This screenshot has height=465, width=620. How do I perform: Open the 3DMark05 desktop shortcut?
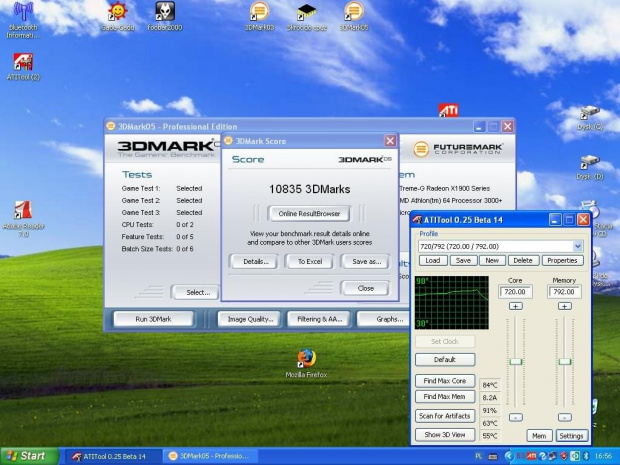pyautogui.click(x=354, y=17)
